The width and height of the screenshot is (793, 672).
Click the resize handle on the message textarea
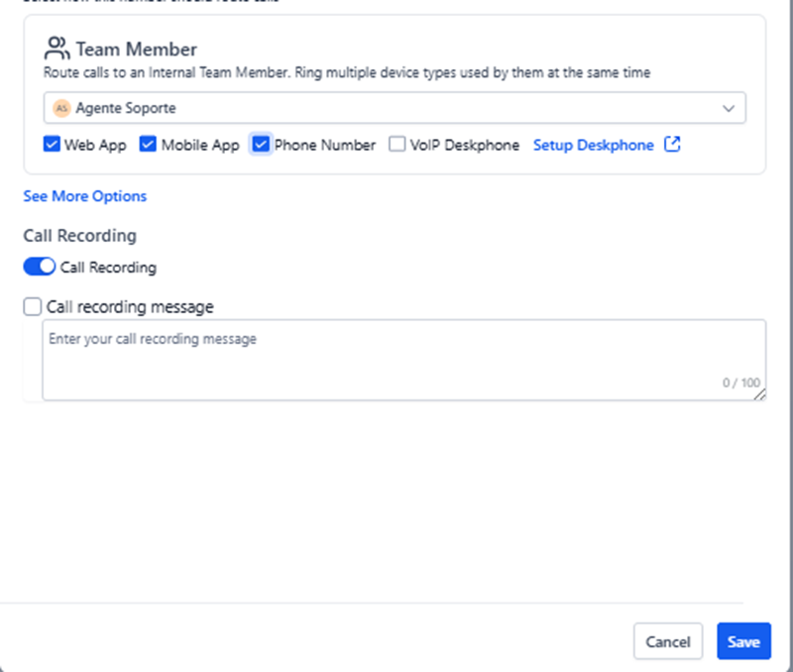tap(760, 394)
